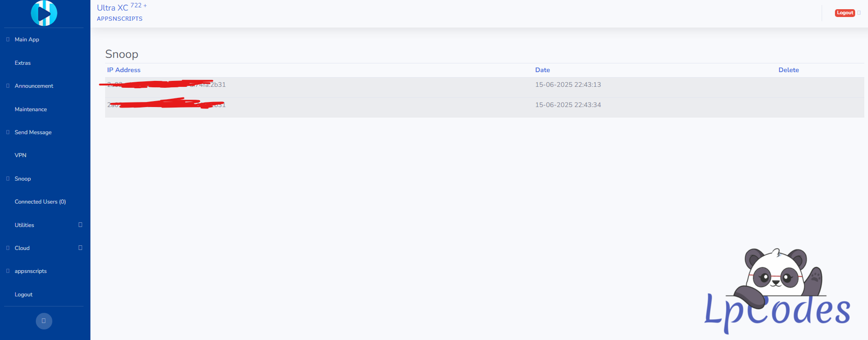Click the APPSNSCRIPTS header link

click(x=119, y=19)
